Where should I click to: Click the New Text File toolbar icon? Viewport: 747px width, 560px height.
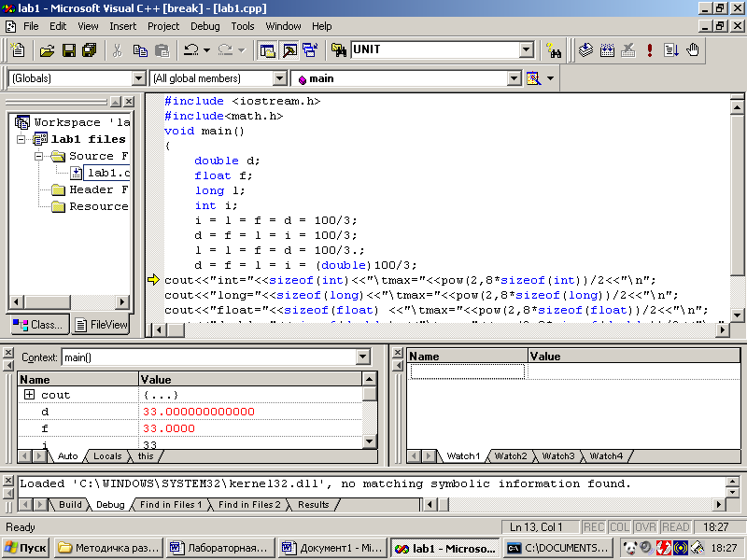pyautogui.click(x=18, y=49)
